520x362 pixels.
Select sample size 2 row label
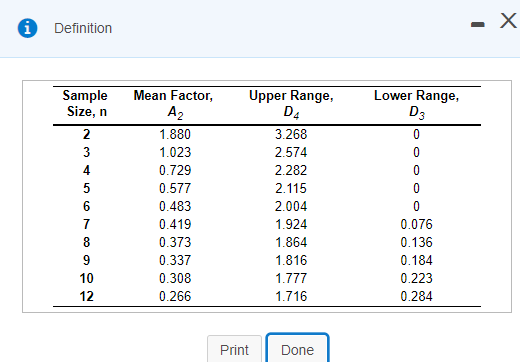tap(87, 135)
